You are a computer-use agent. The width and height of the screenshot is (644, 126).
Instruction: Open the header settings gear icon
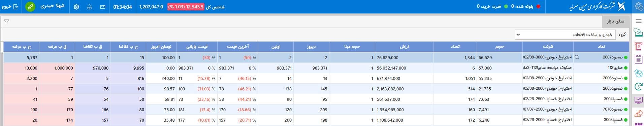click(76, 7)
